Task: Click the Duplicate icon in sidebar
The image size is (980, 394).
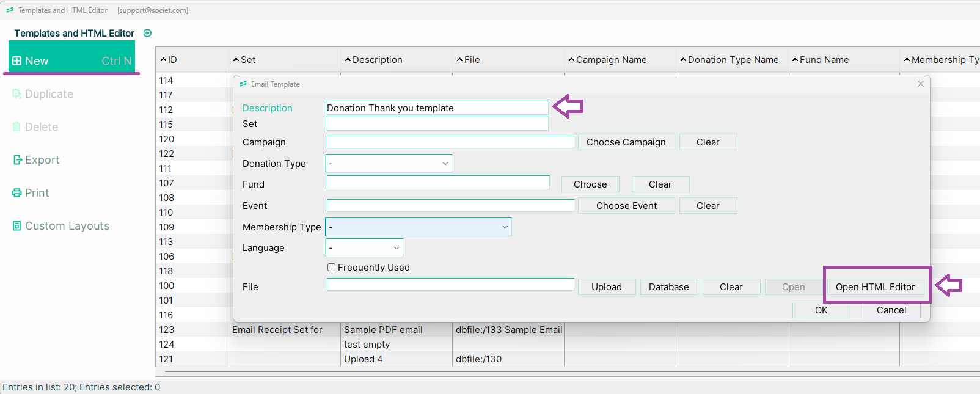Action: [x=17, y=94]
